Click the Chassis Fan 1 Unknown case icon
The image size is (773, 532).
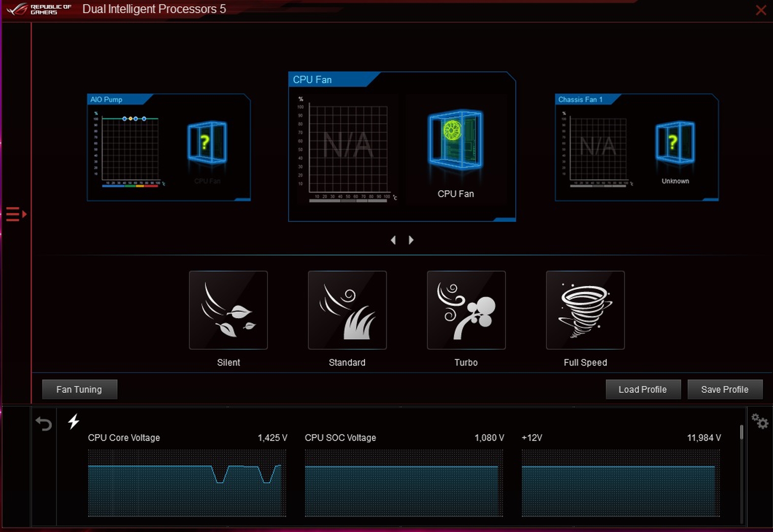click(675, 142)
